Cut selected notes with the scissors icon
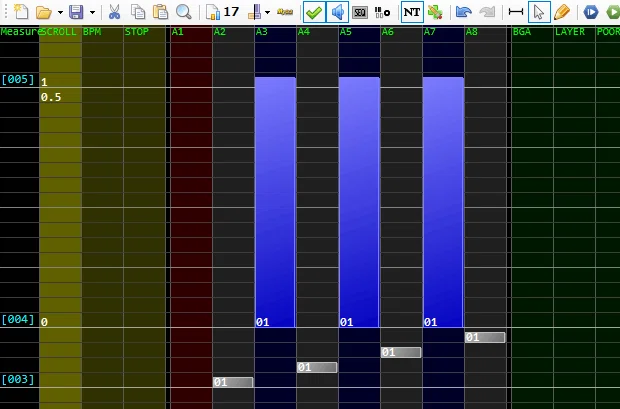Viewport: 620px width, 409px height. (114, 12)
